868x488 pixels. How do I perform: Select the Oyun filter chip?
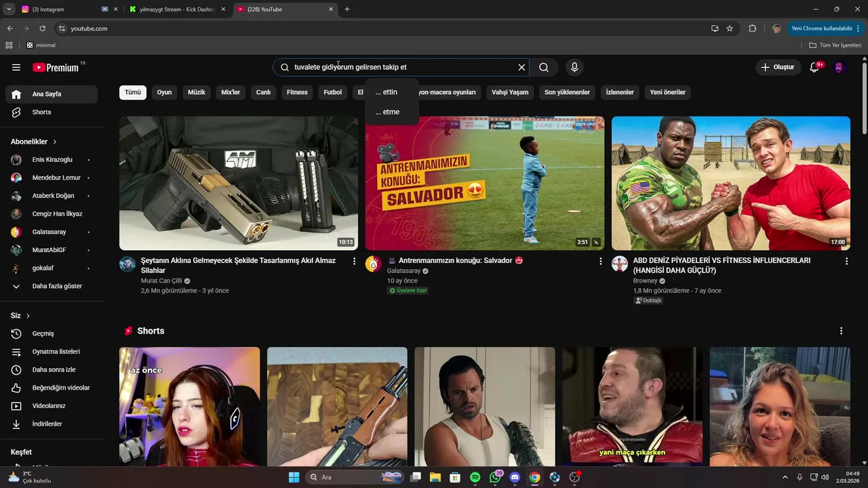pos(164,92)
